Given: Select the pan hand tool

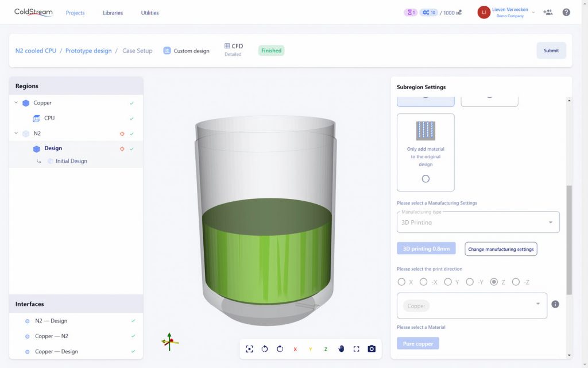Looking at the screenshot, I should (x=341, y=349).
